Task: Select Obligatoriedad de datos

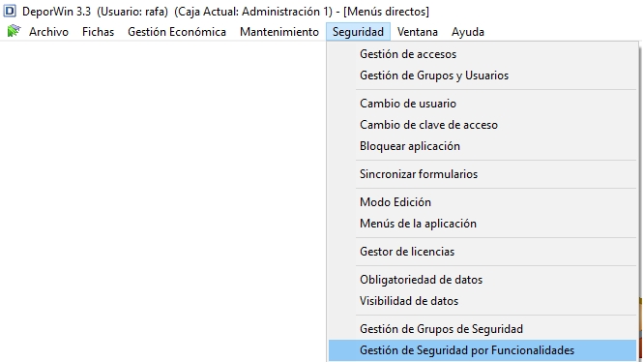Action: (x=483, y=280)
